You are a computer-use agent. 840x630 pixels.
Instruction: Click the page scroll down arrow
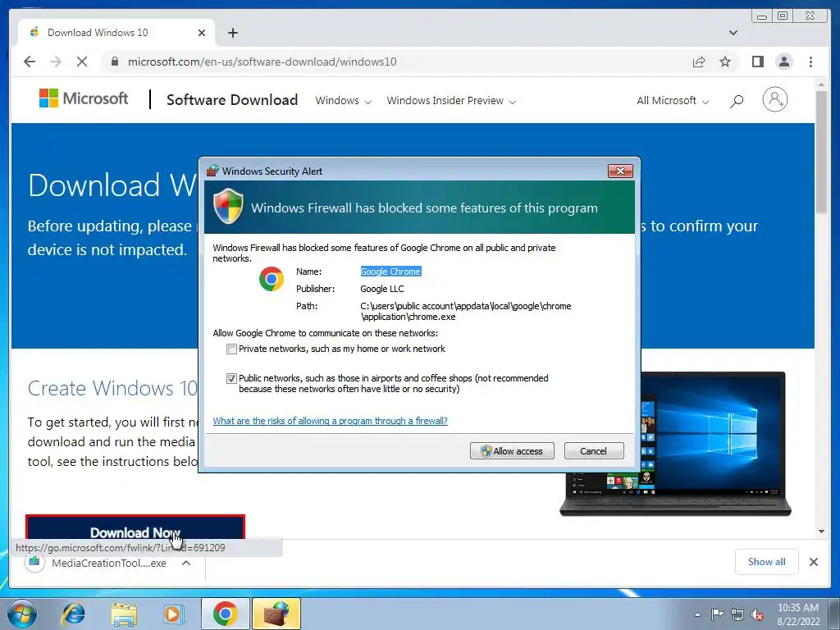coord(821,532)
